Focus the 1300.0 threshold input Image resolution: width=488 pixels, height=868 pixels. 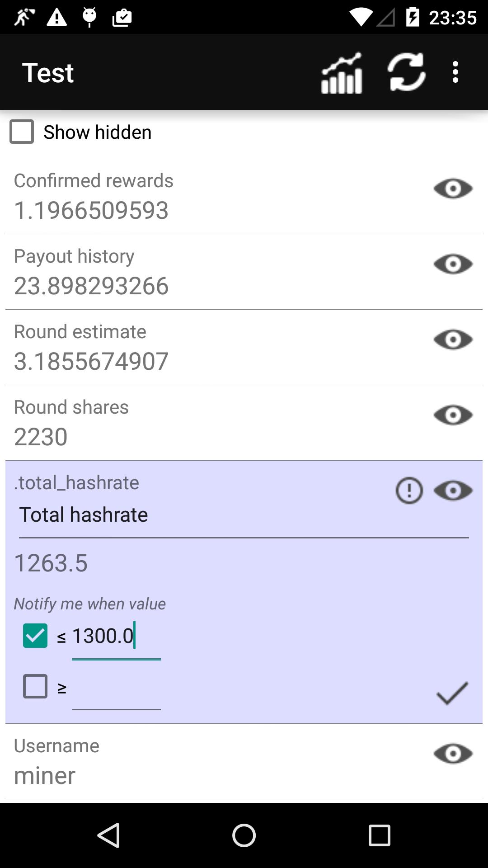[x=116, y=637]
